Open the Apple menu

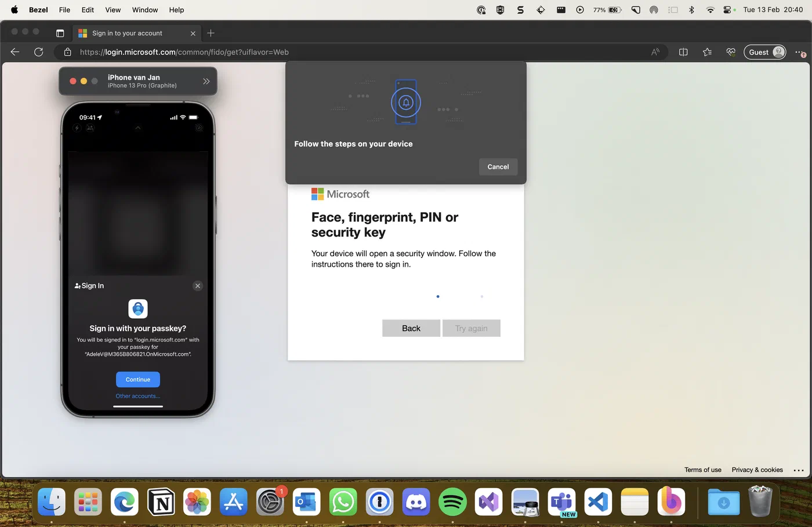click(x=14, y=10)
